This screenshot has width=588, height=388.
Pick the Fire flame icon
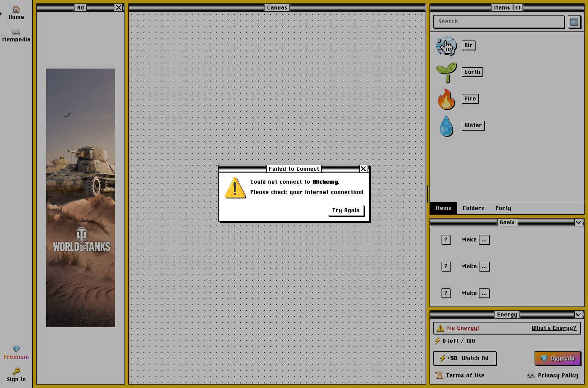[446, 99]
